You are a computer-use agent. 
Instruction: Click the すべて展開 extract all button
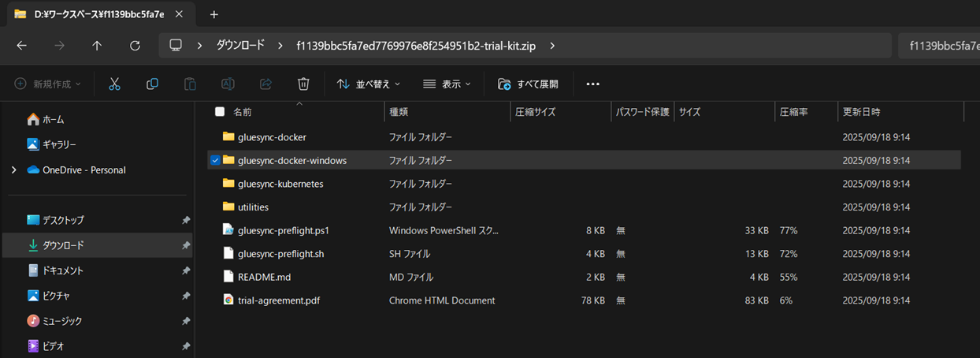[x=528, y=84]
